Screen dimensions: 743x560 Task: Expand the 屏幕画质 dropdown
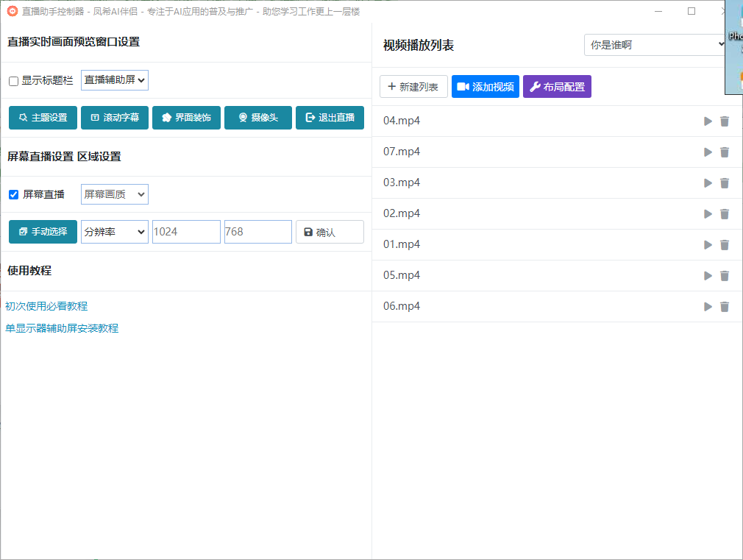point(115,194)
